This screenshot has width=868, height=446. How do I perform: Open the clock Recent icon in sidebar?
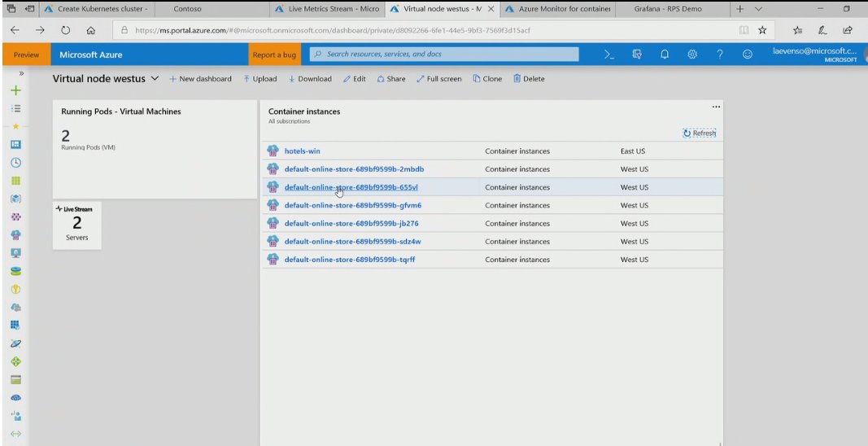point(16,162)
